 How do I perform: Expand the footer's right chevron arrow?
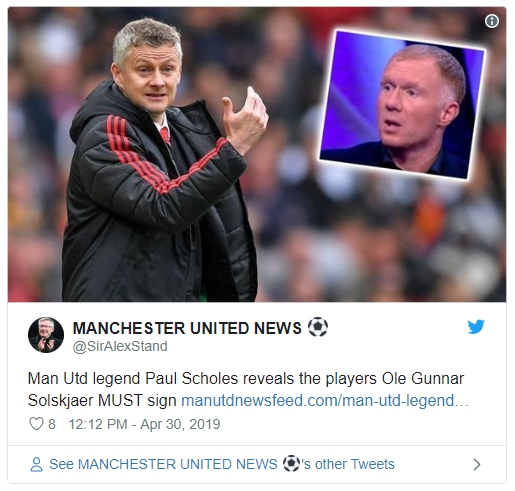tap(477, 464)
